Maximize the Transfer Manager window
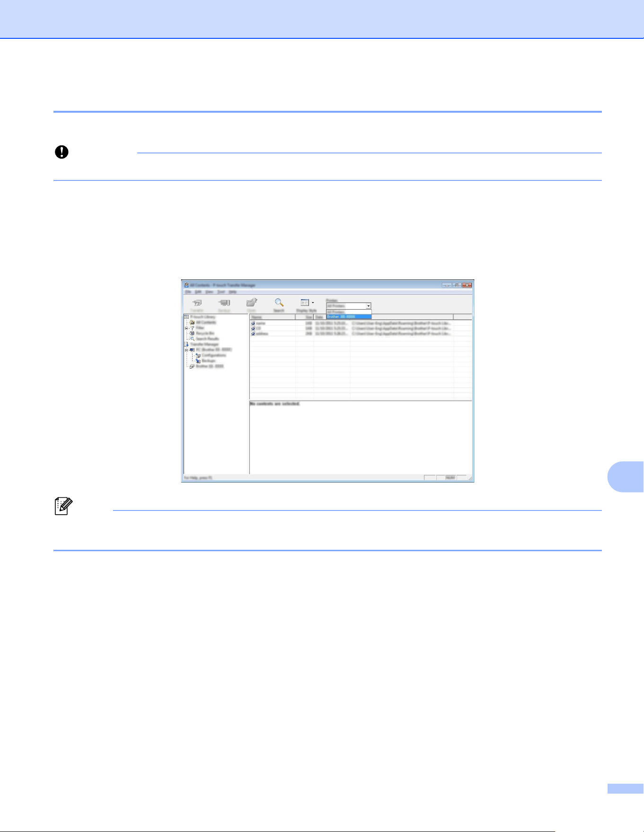Screen dimensions: 644x832 point(457,285)
